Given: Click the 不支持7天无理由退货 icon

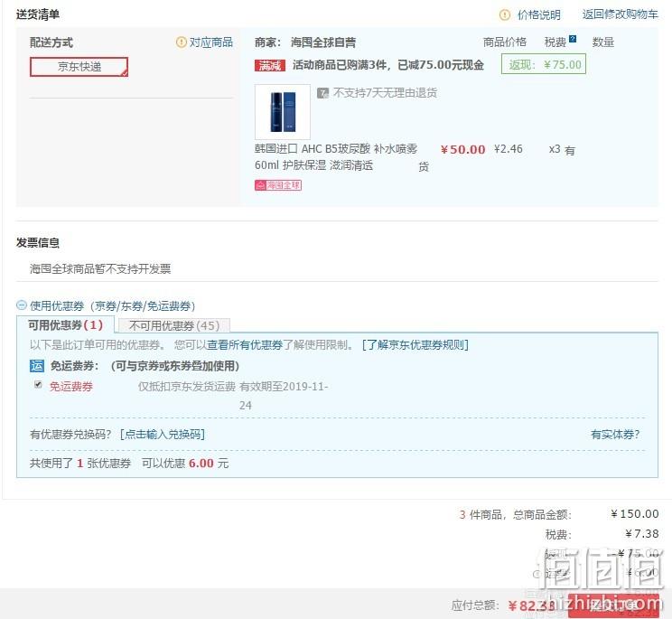Looking at the screenshot, I should [322, 93].
